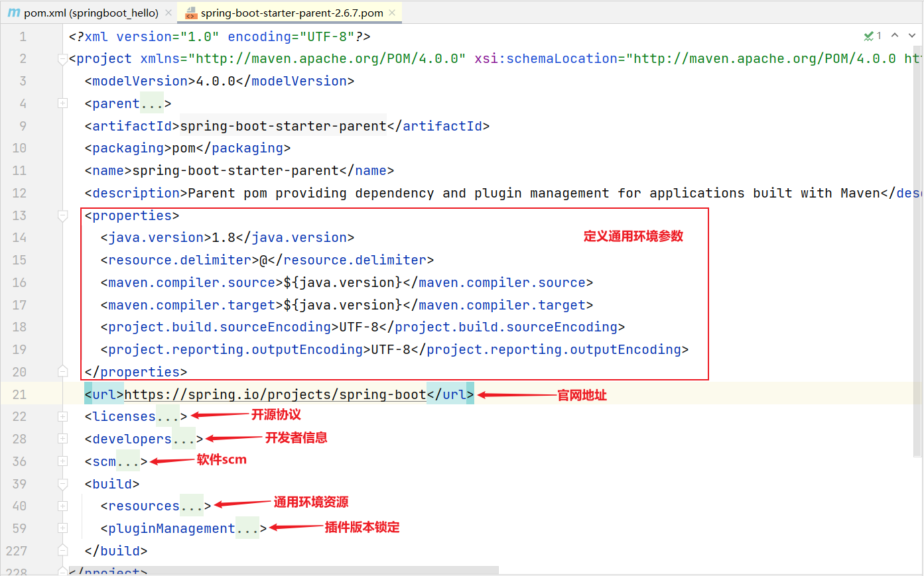Click line number 21 in the gutter

[x=19, y=394]
